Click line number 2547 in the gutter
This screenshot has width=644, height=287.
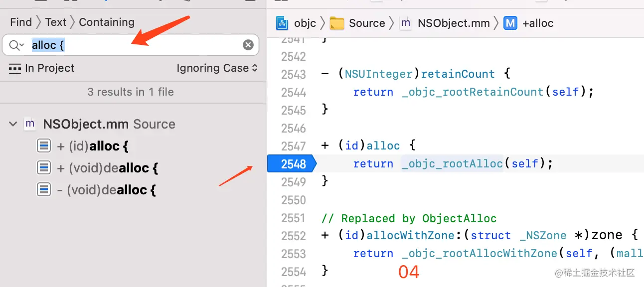pyautogui.click(x=294, y=146)
